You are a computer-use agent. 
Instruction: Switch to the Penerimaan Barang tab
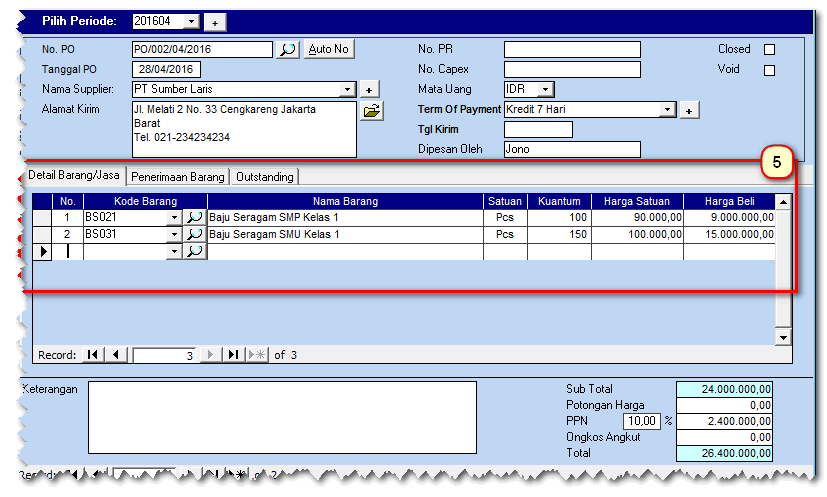(178, 177)
